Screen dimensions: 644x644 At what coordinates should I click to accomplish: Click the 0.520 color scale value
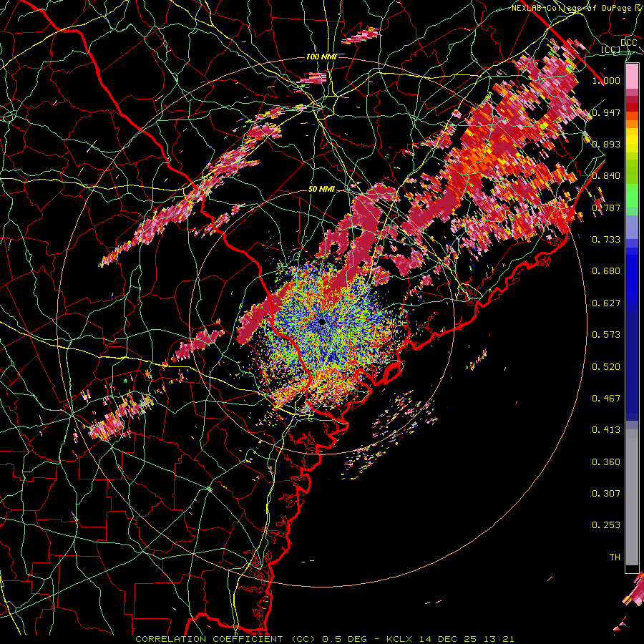[606, 367]
